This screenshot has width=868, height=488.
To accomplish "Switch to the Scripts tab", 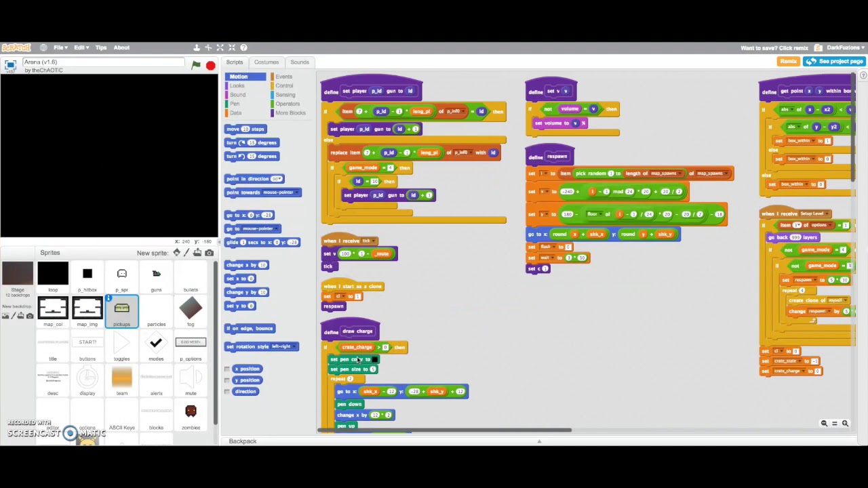I will pos(234,62).
